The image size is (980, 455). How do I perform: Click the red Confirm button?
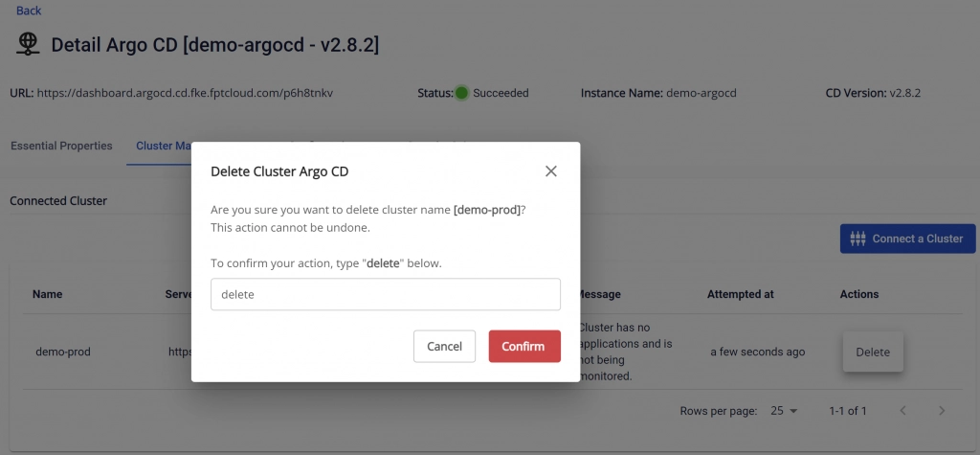click(524, 346)
